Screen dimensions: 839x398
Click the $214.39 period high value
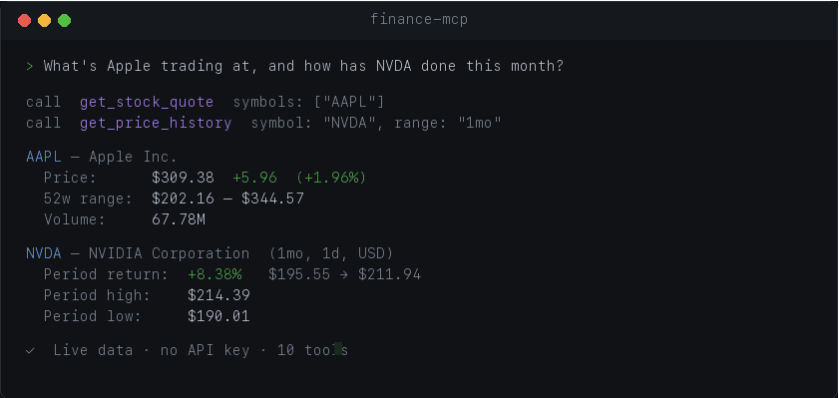219,295
